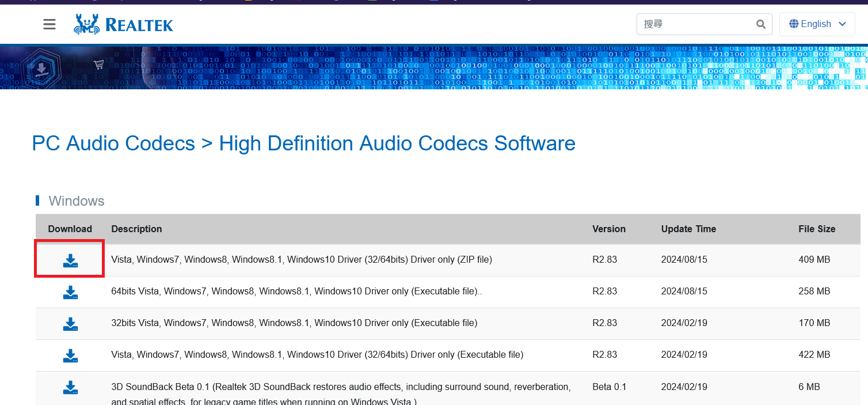Click the R2.83 version in 258 MB row
The width and height of the screenshot is (868, 405).
tap(605, 292)
